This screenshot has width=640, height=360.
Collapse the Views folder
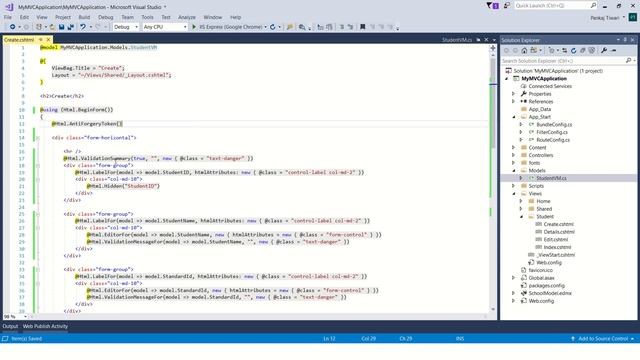[514, 193]
